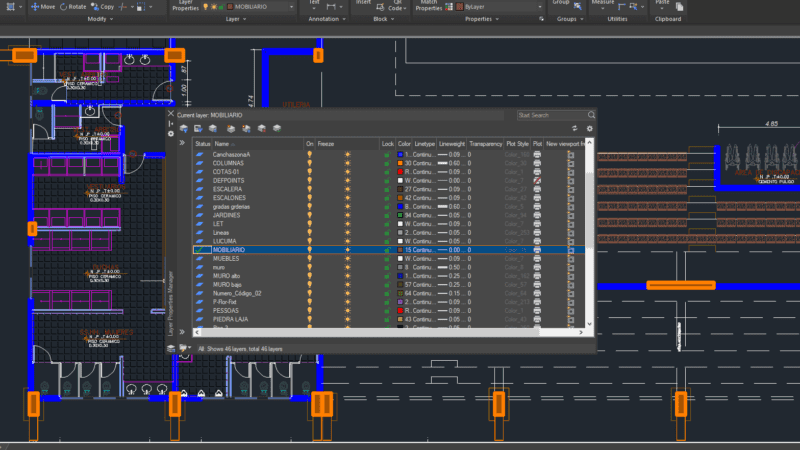Click the Match Properties icon
The image size is (800, 450).
[x=429, y=6]
